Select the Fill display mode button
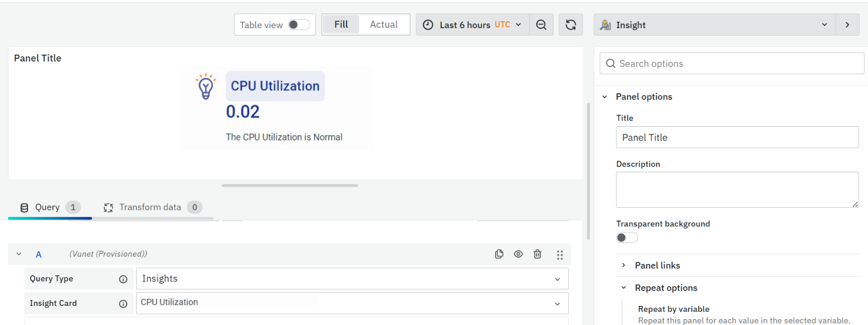This screenshot has height=325, width=868. click(341, 24)
